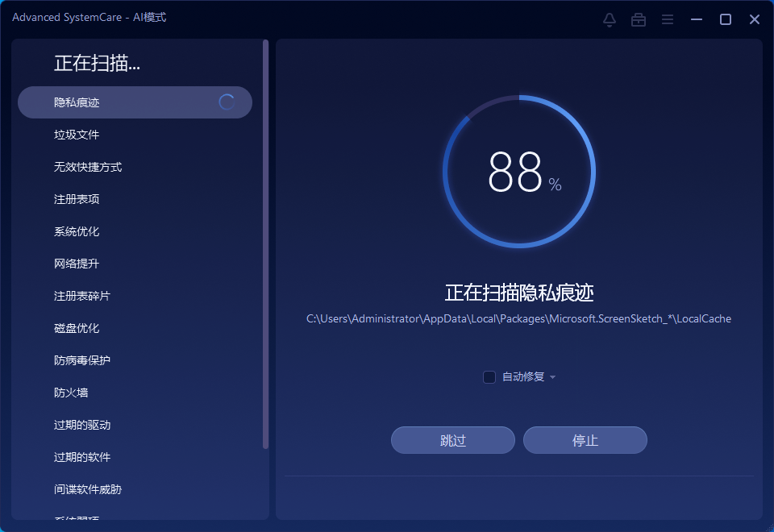774x532 pixels.
Task: Click the spinning loader beside 隐私痕迹
Action: point(227,102)
